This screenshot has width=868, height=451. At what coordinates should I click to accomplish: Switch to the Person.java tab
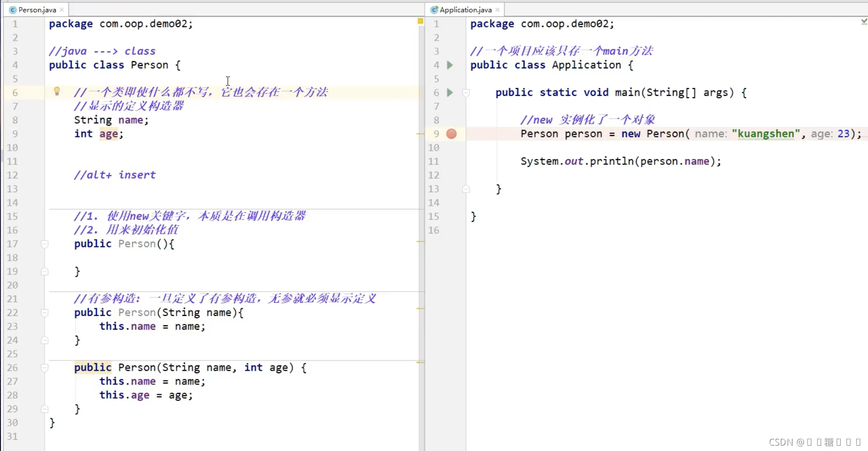point(37,10)
